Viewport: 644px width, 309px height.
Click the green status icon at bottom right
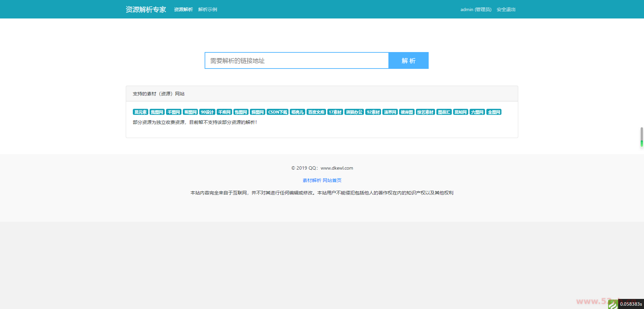614,304
